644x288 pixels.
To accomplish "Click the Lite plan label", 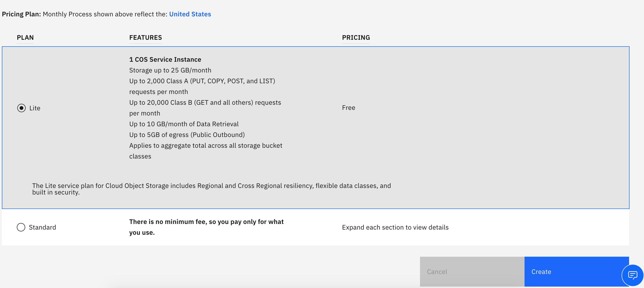I will (x=35, y=108).
